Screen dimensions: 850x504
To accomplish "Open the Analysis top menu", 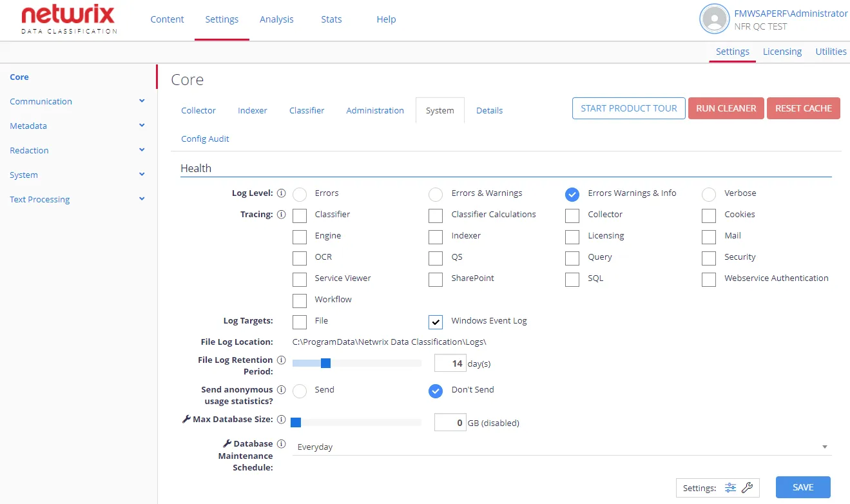I will (x=276, y=19).
